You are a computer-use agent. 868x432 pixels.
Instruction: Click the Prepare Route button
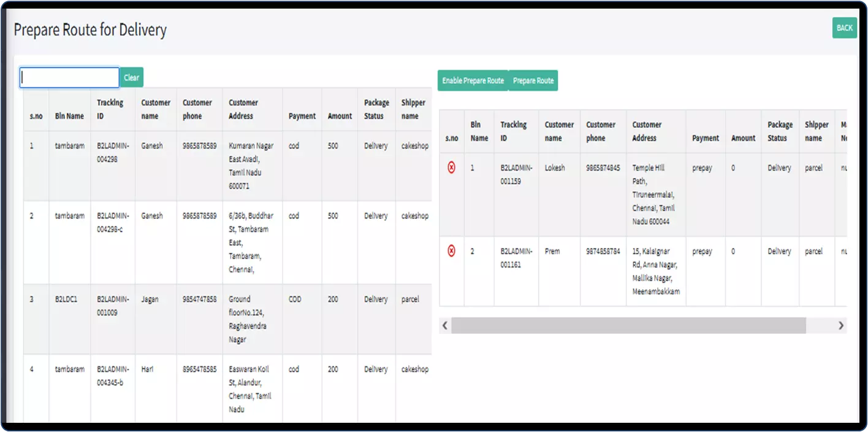(x=533, y=80)
